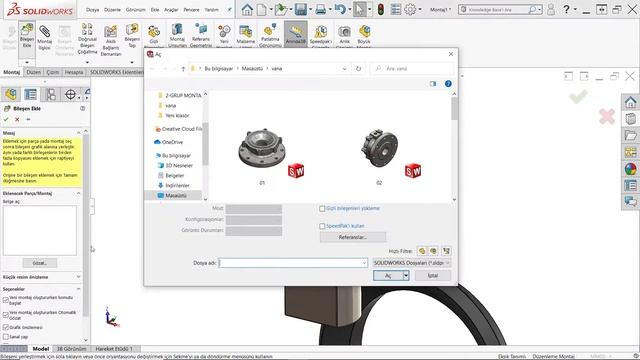Click the refresh icon in Aç dialog
The width and height of the screenshot is (640, 360).
[358, 69]
